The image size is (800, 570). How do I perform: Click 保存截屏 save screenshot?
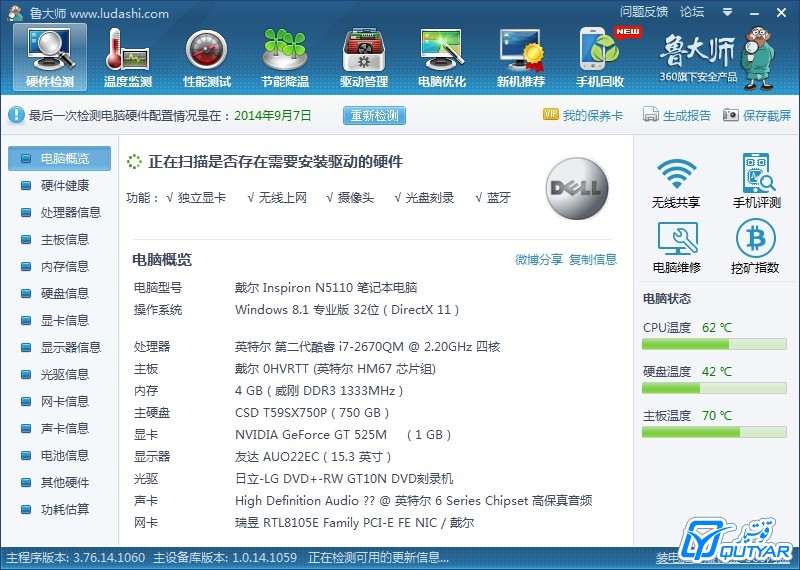tap(757, 115)
